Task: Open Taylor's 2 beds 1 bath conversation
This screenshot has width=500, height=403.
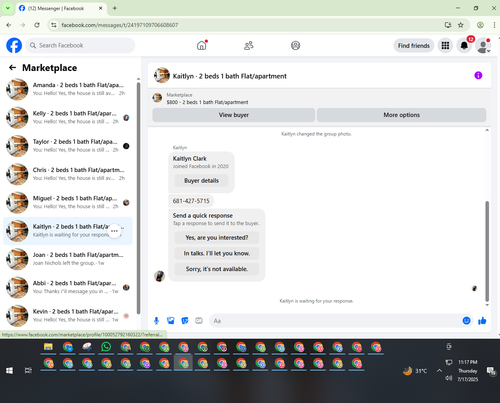Action: coord(68,146)
